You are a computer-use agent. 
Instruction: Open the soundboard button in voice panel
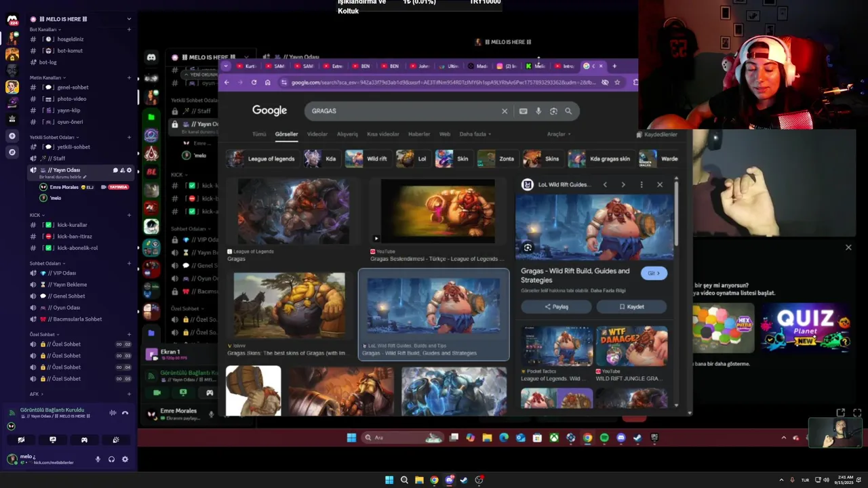[116, 440]
